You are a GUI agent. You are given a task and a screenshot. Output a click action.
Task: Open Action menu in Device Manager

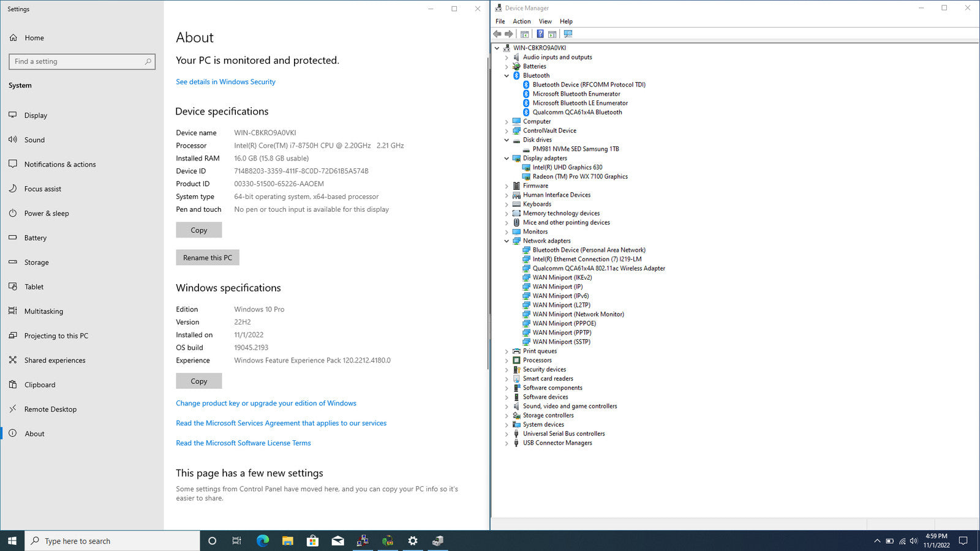click(522, 21)
